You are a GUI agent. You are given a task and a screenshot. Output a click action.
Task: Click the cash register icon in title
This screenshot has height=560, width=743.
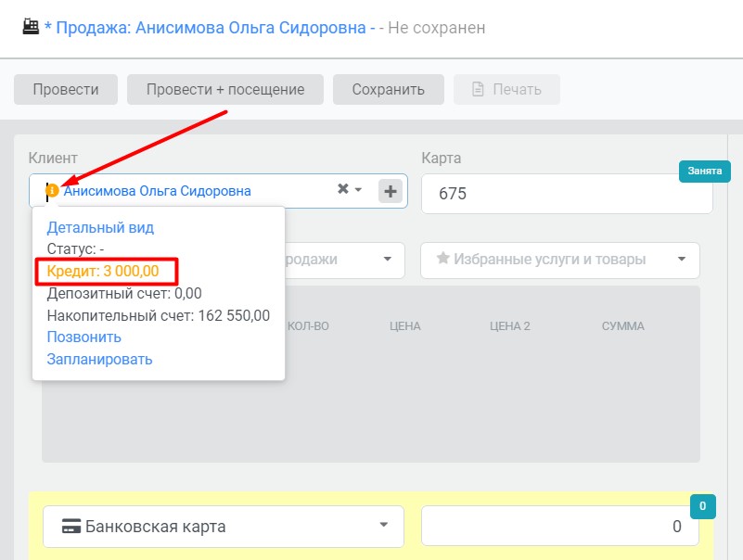pyautogui.click(x=31, y=27)
